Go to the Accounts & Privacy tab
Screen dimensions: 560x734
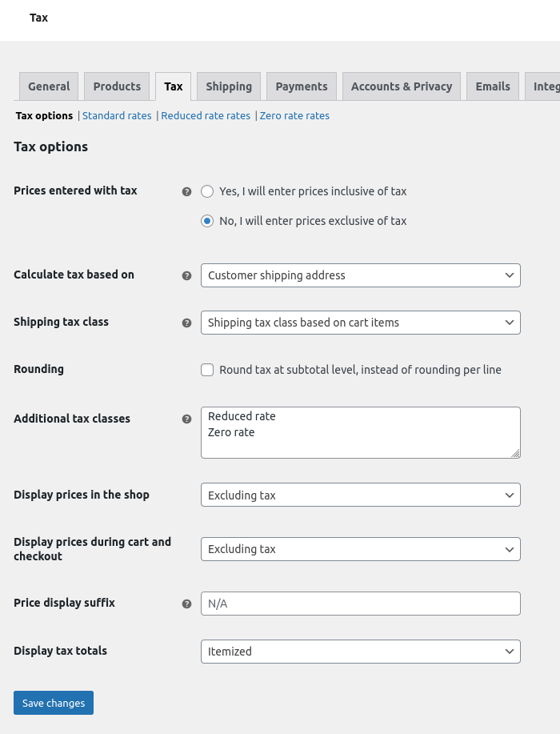[401, 86]
